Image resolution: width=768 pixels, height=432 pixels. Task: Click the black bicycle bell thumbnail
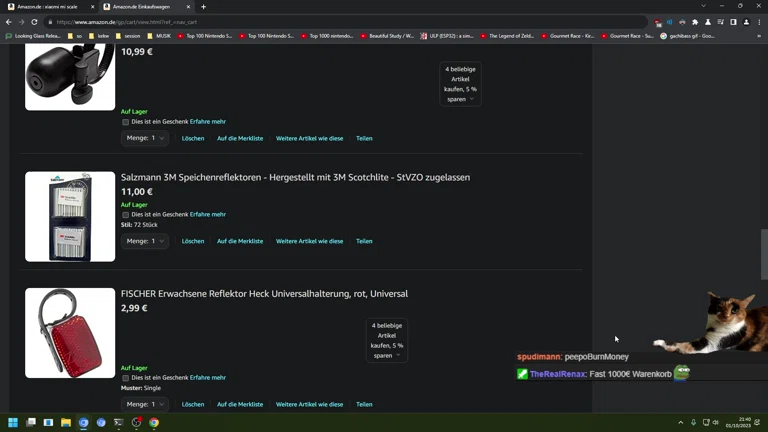(x=70, y=77)
